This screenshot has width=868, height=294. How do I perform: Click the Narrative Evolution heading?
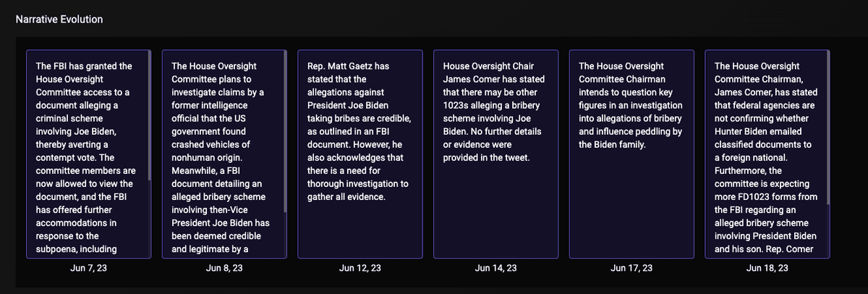[59, 19]
